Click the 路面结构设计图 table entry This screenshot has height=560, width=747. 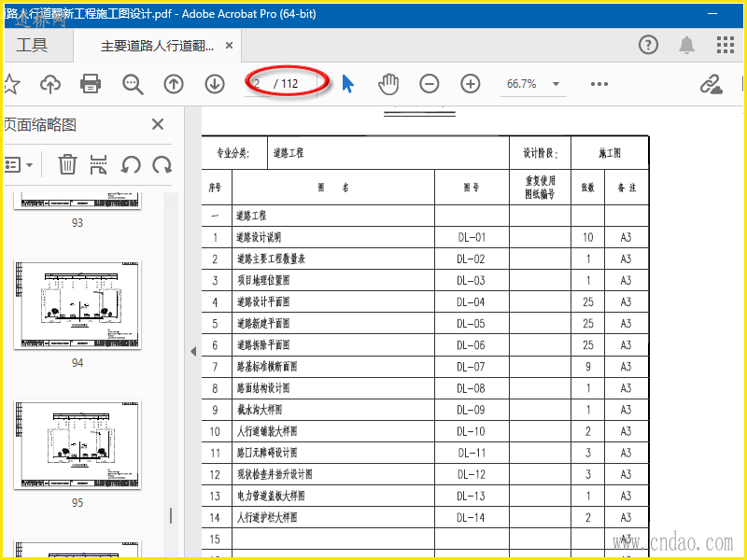263,388
